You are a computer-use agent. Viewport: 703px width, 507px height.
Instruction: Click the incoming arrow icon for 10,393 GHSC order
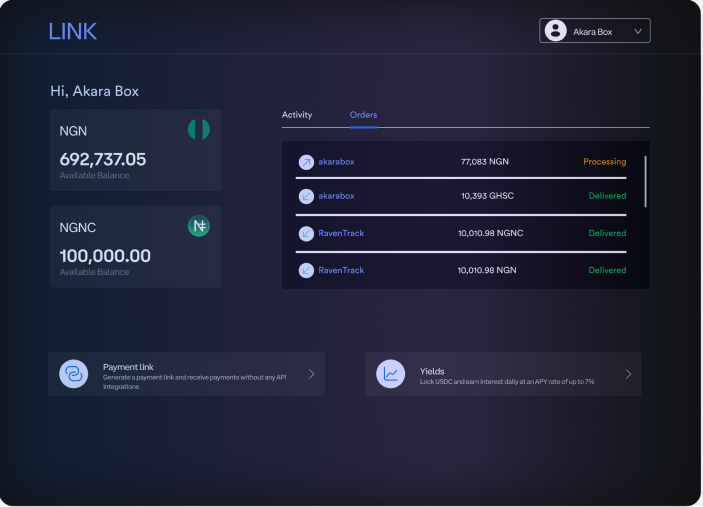tap(306, 196)
